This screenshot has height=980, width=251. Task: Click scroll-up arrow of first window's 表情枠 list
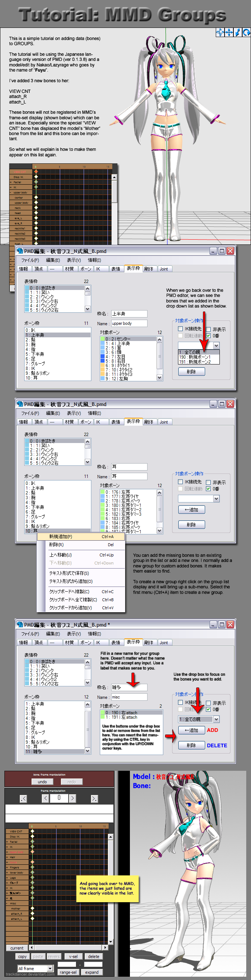[88, 288]
